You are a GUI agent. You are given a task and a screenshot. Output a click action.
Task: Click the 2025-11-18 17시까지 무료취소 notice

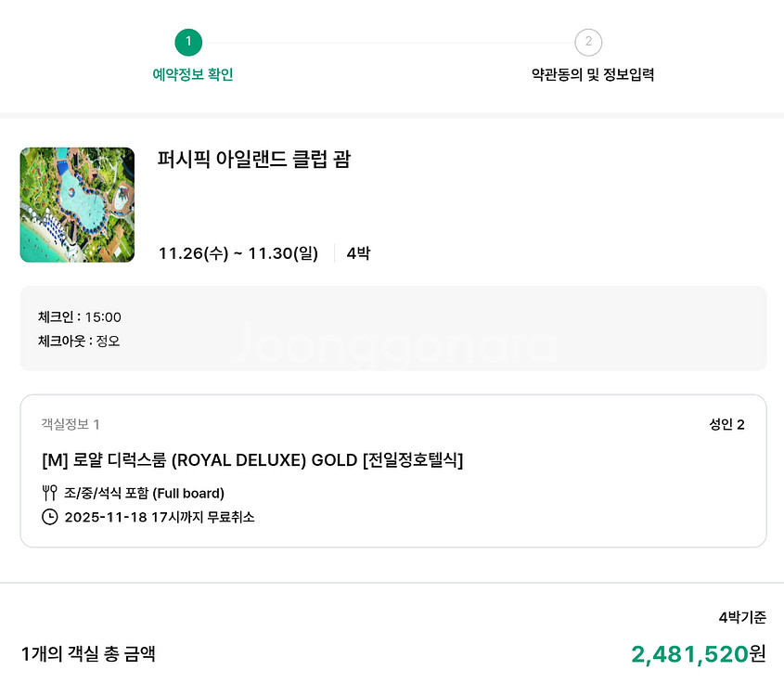(x=160, y=517)
